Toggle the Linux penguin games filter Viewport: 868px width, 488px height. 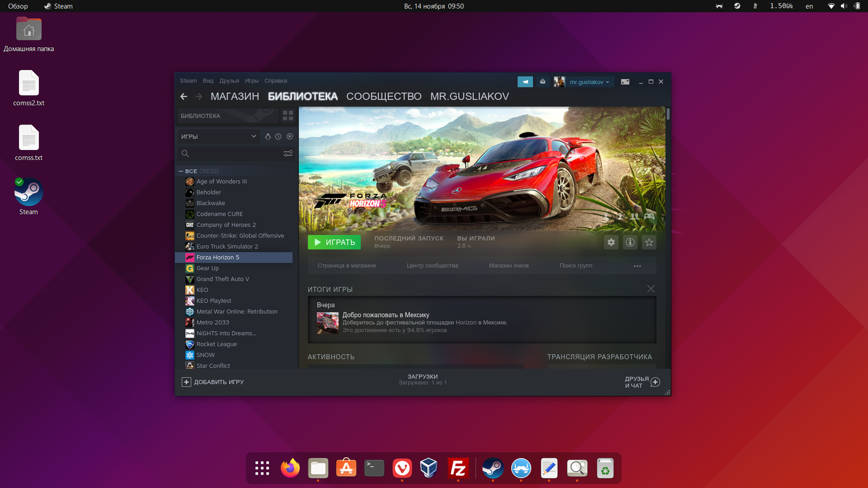268,137
